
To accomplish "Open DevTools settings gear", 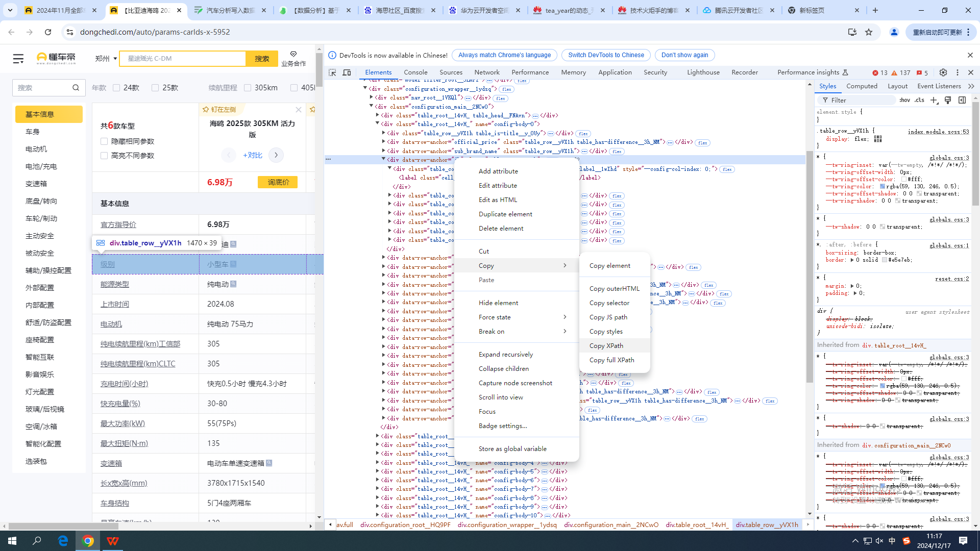I will [x=943, y=72].
